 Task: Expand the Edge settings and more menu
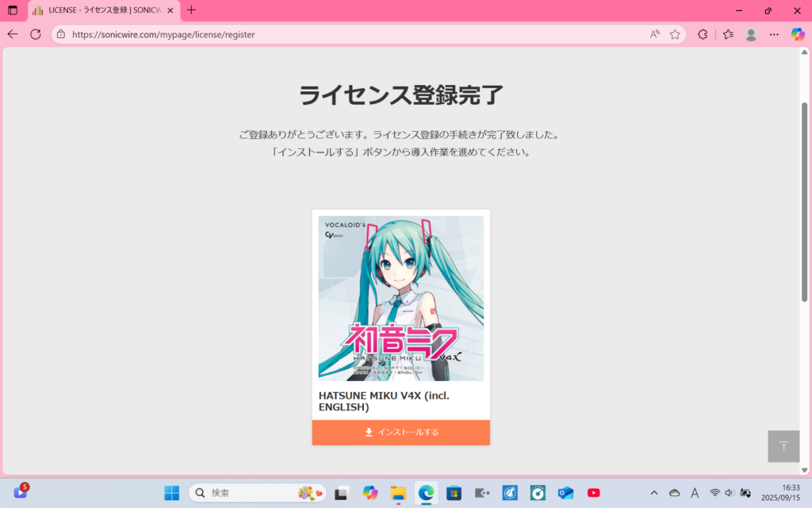[774, 34]
